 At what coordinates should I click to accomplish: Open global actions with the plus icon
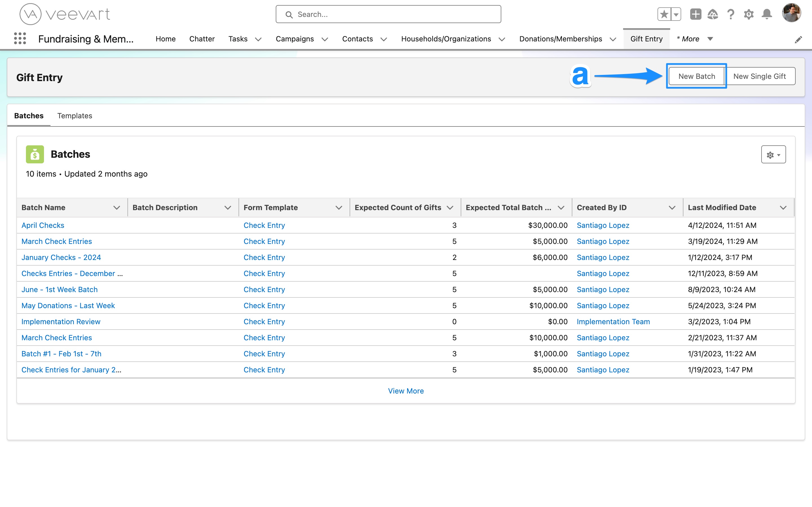[696, 14]
